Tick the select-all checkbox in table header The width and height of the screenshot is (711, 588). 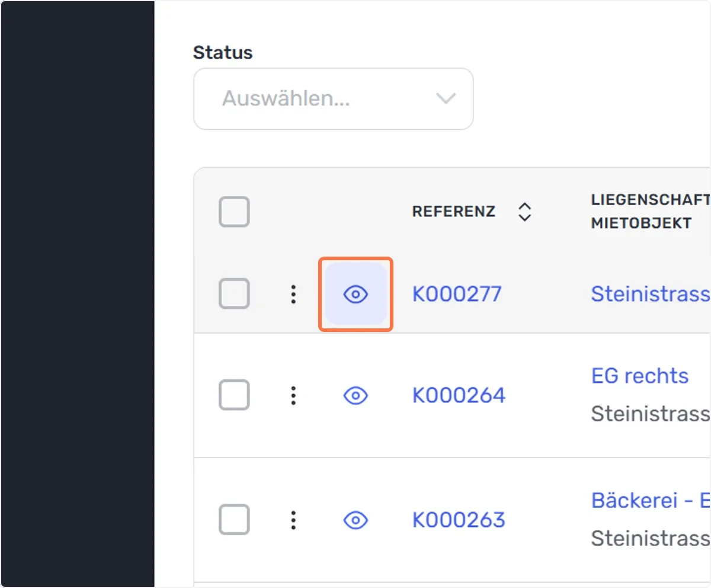click(234, 212)
